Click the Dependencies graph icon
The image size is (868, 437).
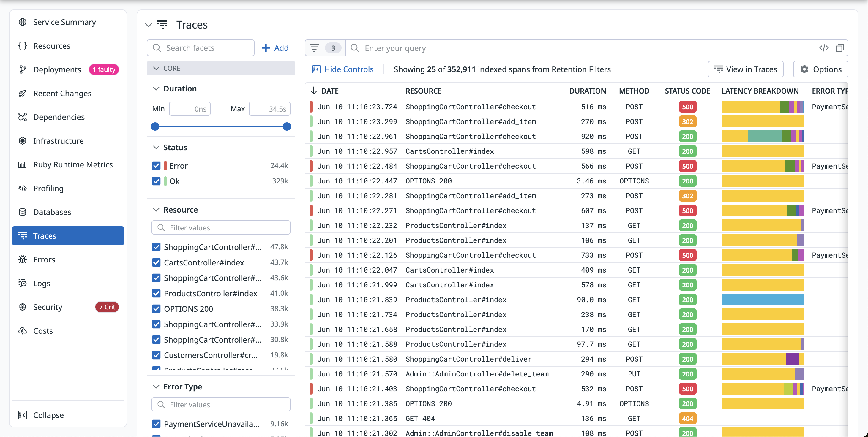coord(23,117)
